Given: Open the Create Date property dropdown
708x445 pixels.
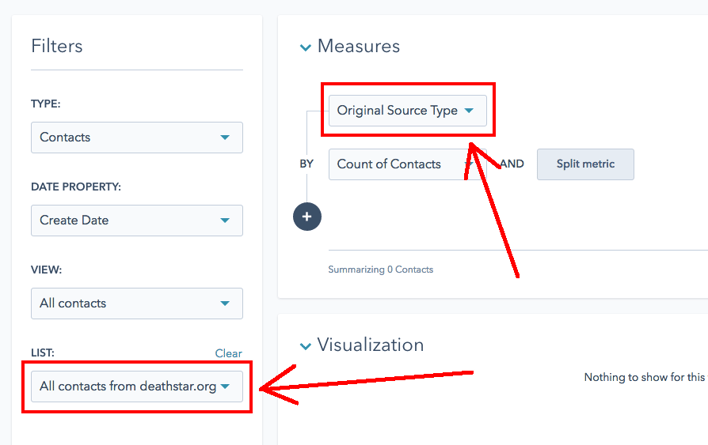Looking at the screenshot, I should coord(136,220).
